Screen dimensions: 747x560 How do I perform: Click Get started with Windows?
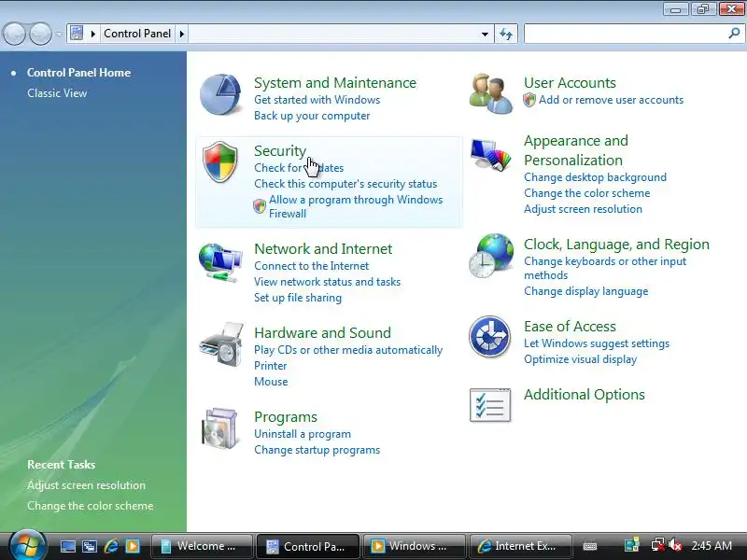[317, 100]
